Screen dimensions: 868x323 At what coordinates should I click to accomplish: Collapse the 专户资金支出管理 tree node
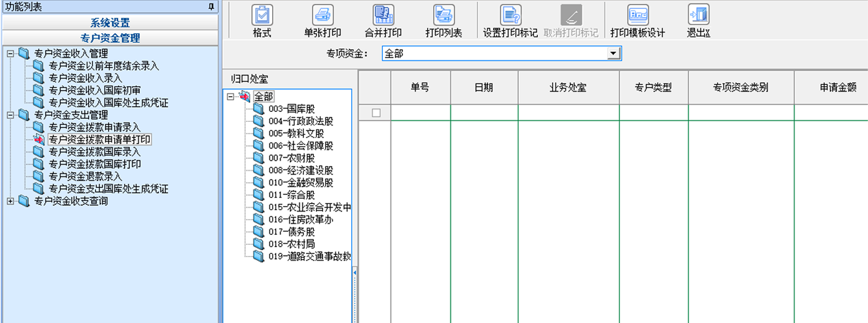[x=10, y=115]
